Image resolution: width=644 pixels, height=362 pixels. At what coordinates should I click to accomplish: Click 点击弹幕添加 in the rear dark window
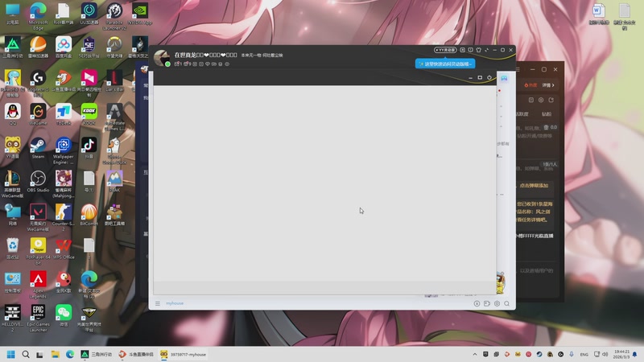534,186
